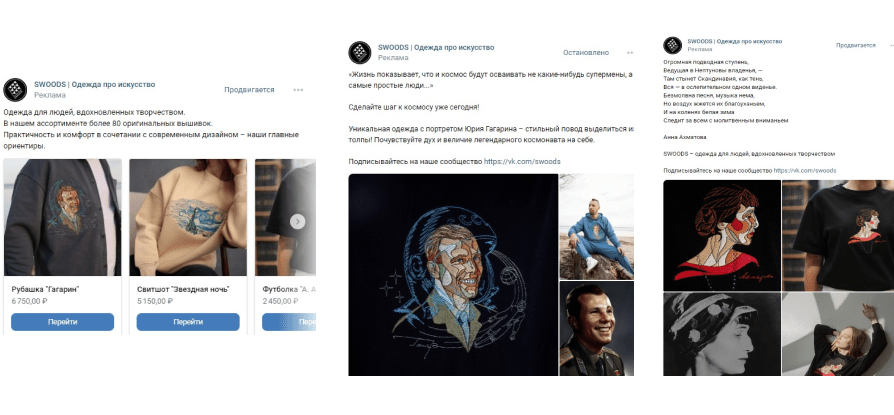Open the three-dots menu of the Gagarin post
This screenshot has height=415, width=894.
[x=630, y=52]
